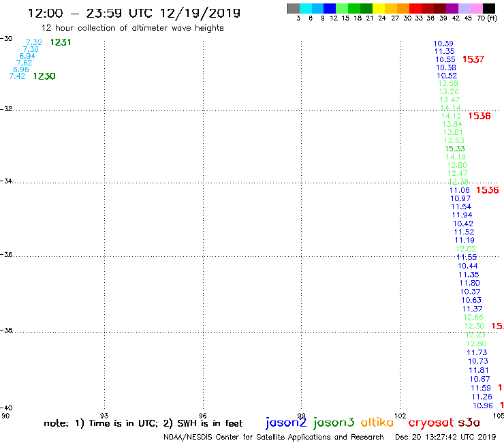Select the 'jason2' satellite legend label
This screenshot has width=504, height=443.
click(286, 423)
